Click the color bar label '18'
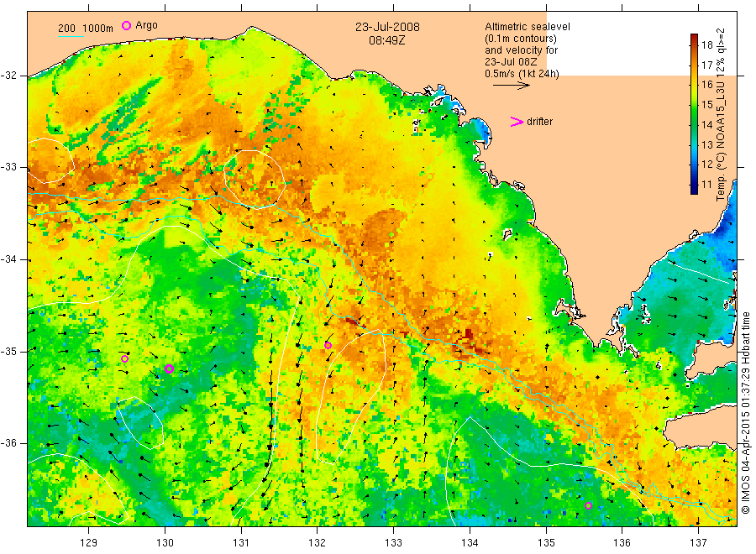Screen dimensions: 756x554 [706, 45]
